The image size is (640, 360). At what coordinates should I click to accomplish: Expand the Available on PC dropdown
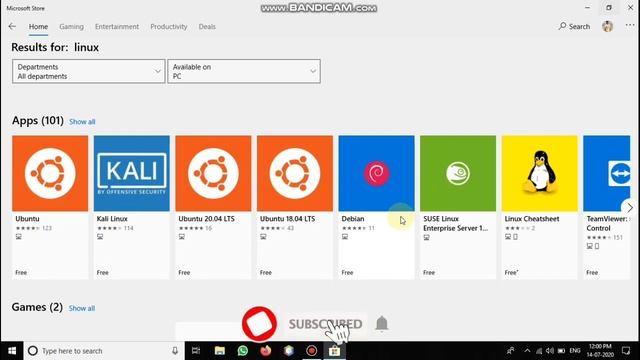tap(244, 71)
